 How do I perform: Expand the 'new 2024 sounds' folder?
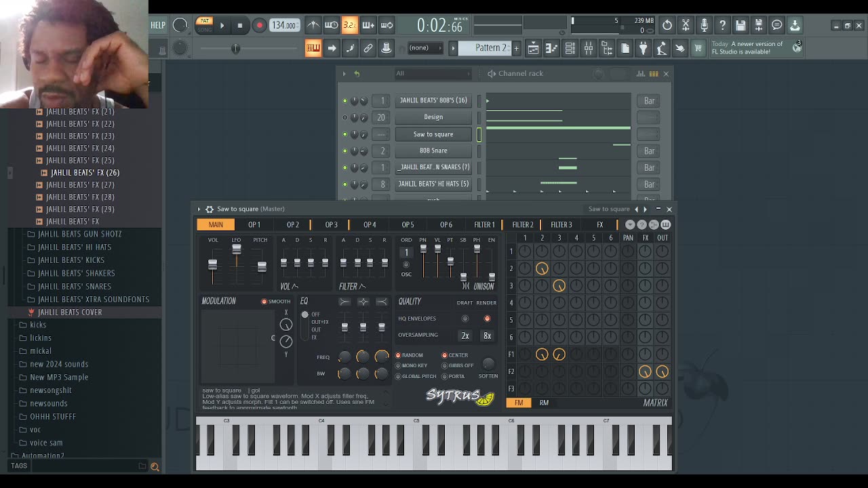59,364
